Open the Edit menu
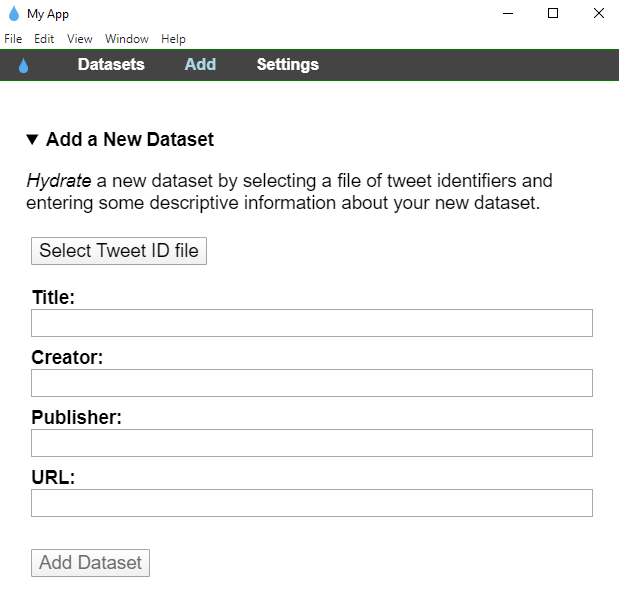The width and height of the screenshot is (619, 592). [44, 39]
